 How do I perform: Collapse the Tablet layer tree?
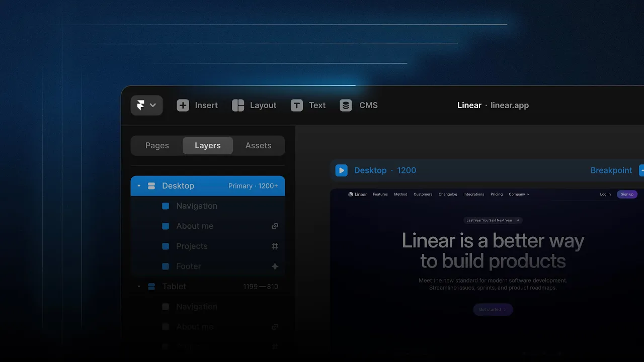click(x=139, y=287)
